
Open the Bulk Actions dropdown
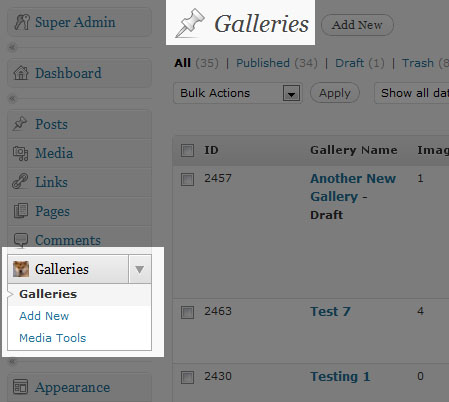click(x=238, y=93)
